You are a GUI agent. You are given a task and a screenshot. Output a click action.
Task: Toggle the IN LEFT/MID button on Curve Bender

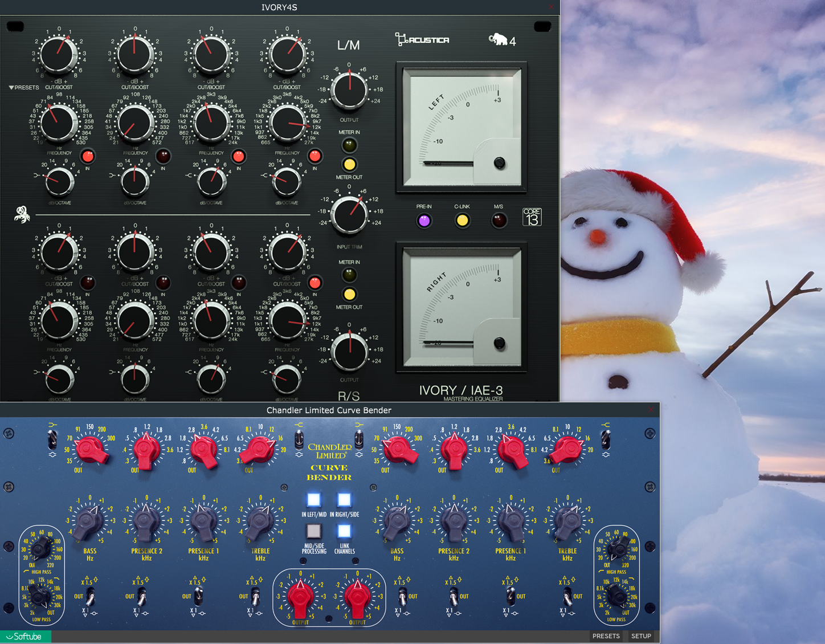[x=314, y=500]
